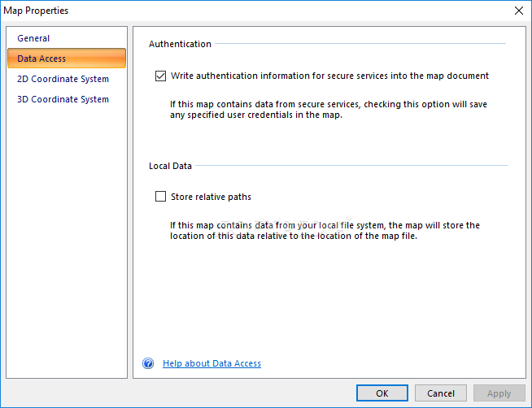This screenshot has width=532, height=408.
Task: Dismiss the dialog with the Cancel button
Action: click(441, 393)
